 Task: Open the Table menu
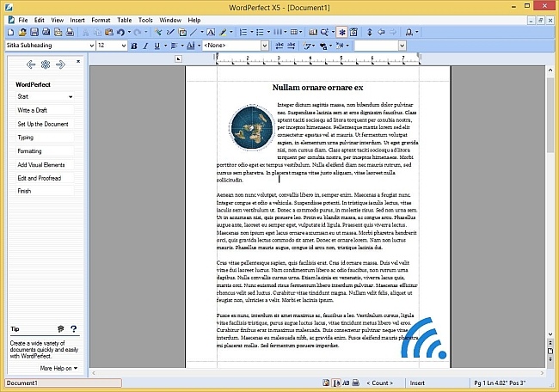point(125,21)
